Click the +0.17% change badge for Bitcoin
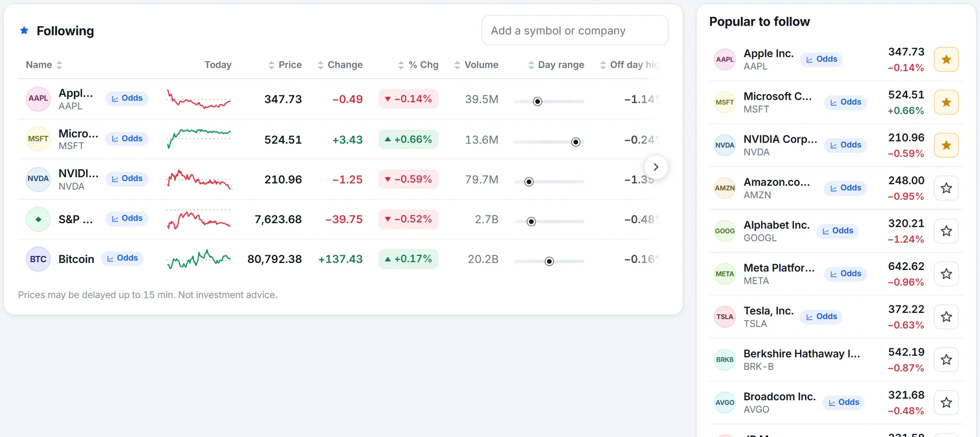The height and width of the screenshot is (437, 980). point(408,259)
